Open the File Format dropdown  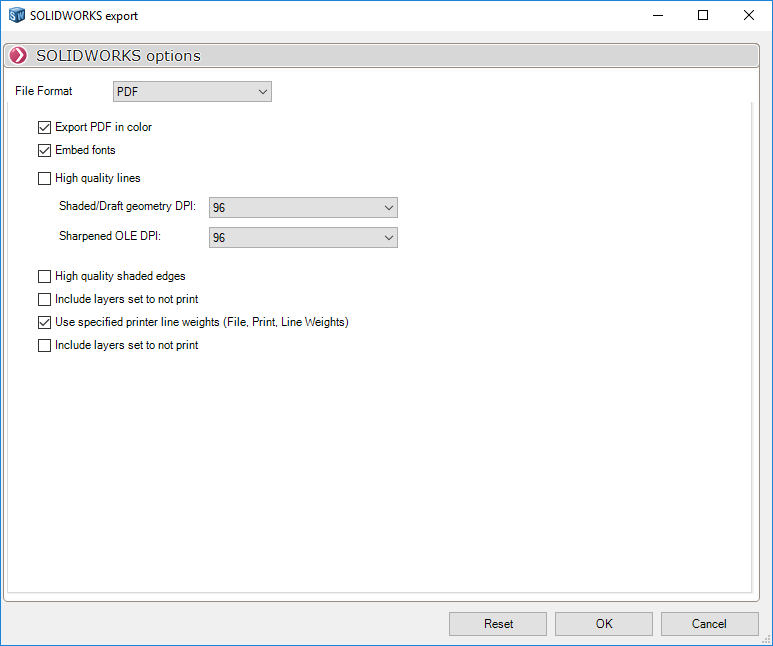click(x=192, y=92)
